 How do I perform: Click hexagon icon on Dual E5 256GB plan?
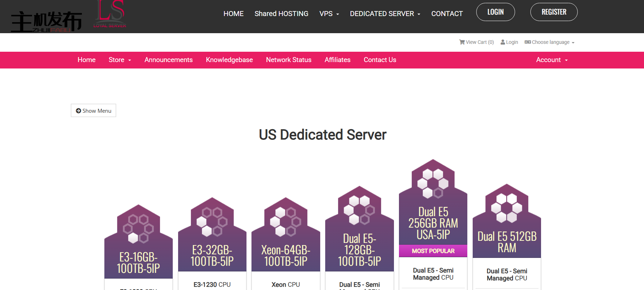[x=433, y=184]
